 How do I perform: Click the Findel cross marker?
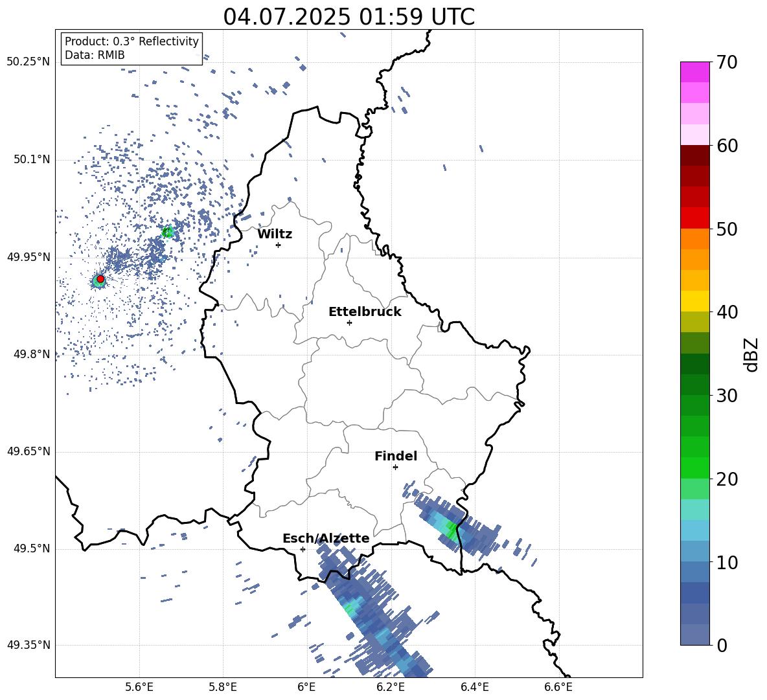point(395,468)
